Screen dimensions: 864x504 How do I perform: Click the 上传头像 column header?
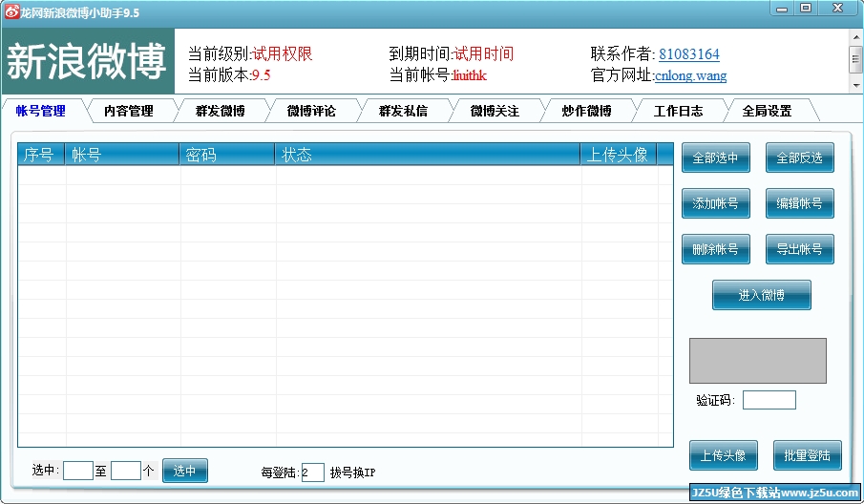(x=618, y=155)
